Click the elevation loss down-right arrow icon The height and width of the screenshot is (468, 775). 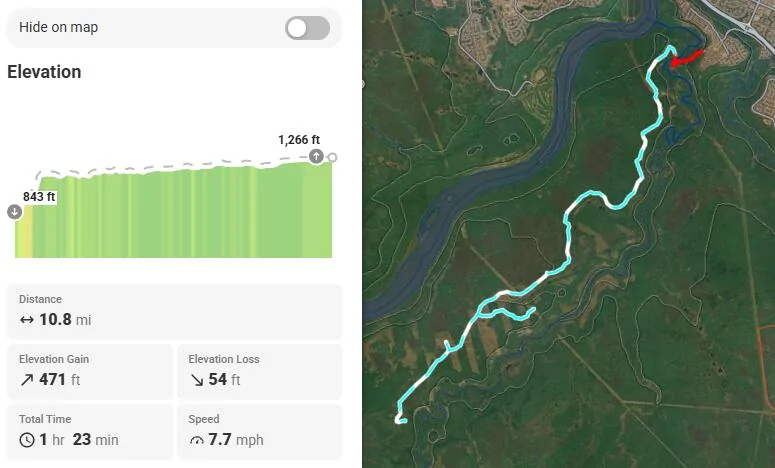[196, 380]
